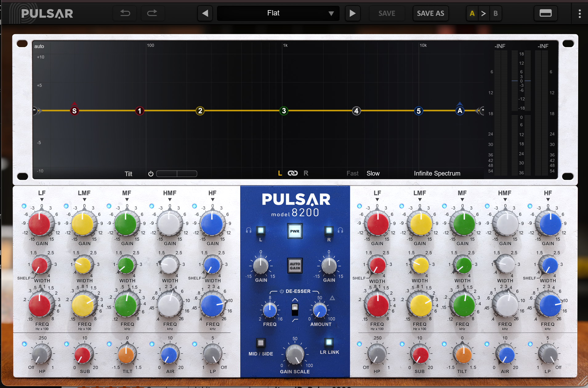Select the S sub node on the curve
588x388 pixels.
[74, 111]
